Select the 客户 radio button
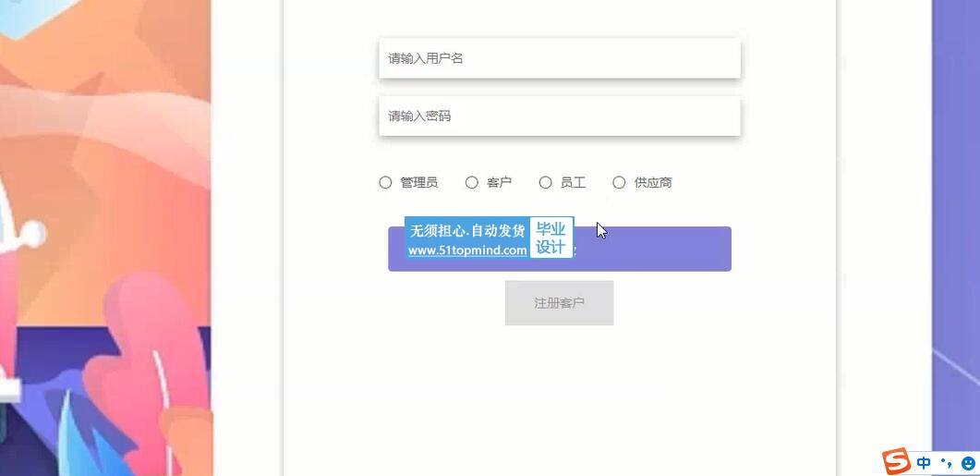The height and width of the screenshot is (476, 980). point(471,183)
